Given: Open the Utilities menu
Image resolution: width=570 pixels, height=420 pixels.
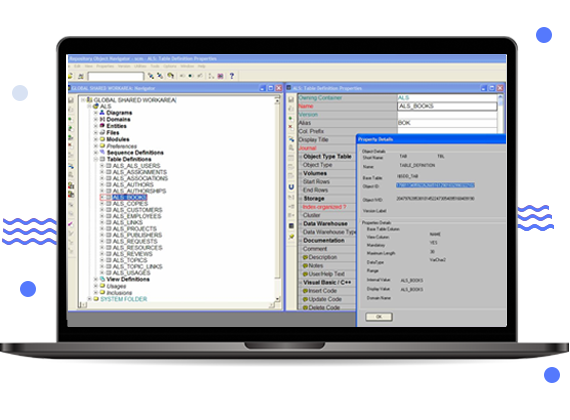Looking at the screenshot, I should click(140, 67).
